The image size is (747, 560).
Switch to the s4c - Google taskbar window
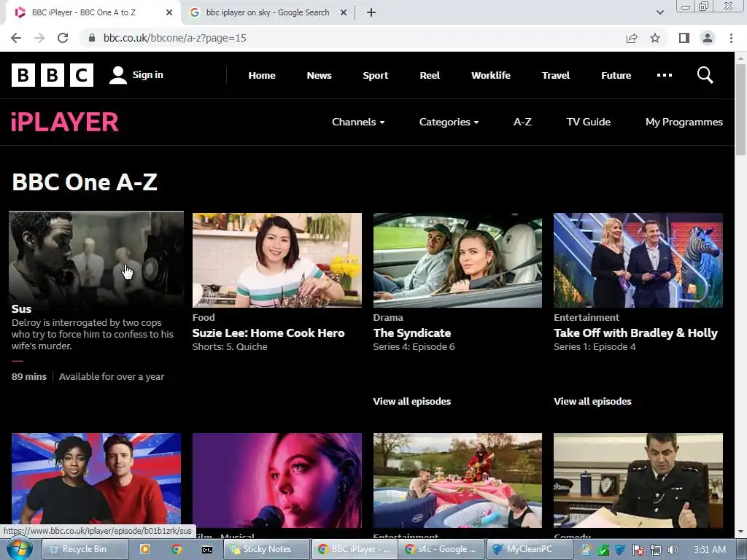[x=441, y=549]
